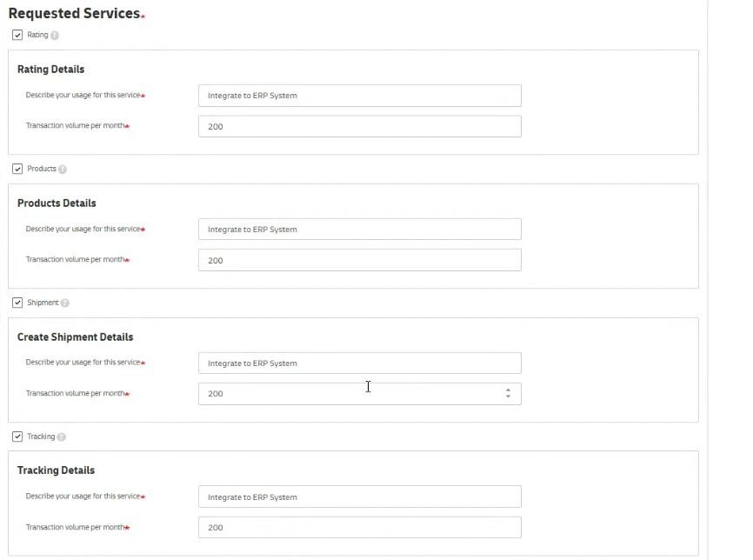Uncheck the Rating service checkbox
Screen dimensions: 753x560
point(17,35)
